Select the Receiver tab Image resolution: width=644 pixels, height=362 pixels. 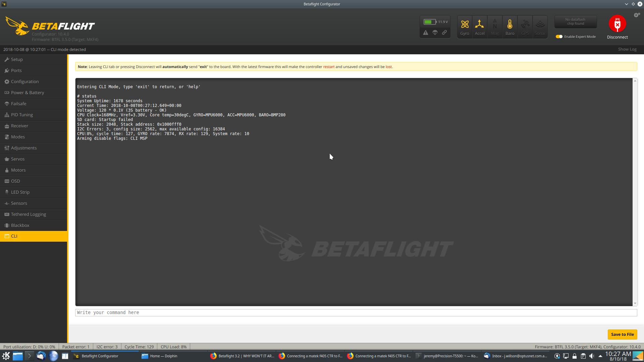(34, 126)
